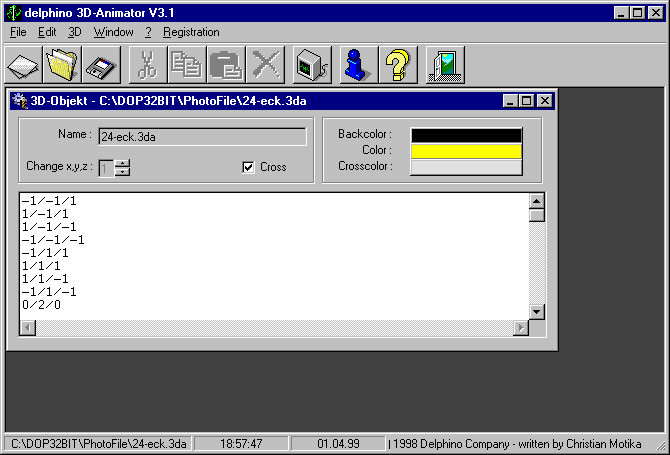Click the Delphino Company credit text
Screen dimensions: 670x455
click(x=517, y=444)
